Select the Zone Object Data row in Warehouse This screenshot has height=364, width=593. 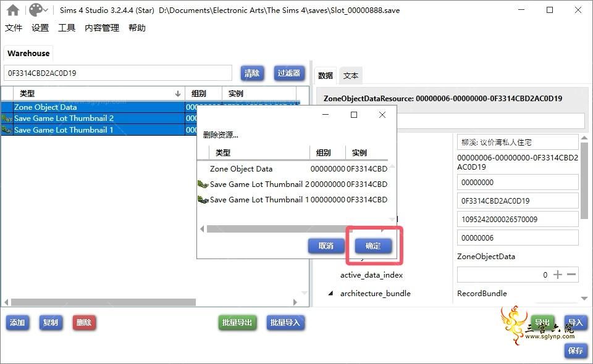[99, 107]
